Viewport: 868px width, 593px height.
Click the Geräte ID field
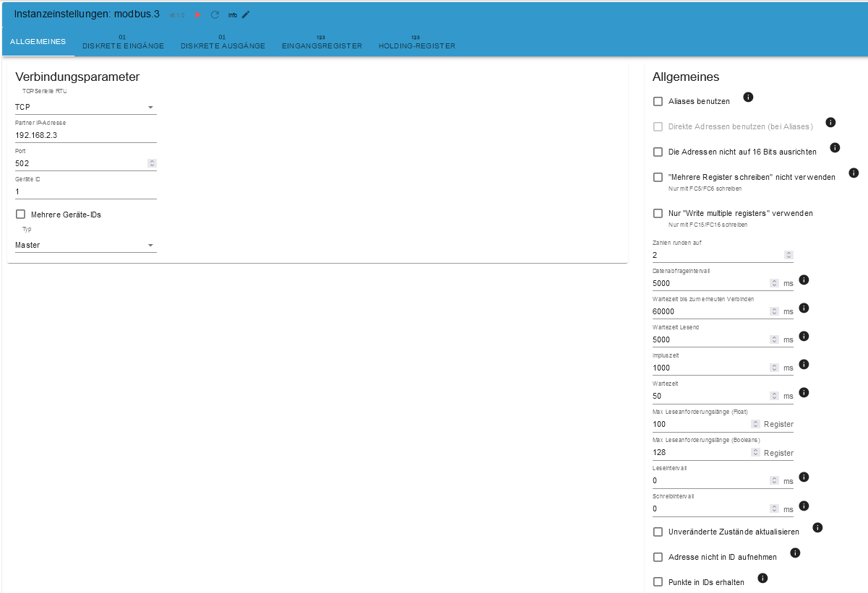(x=85, y=191)
